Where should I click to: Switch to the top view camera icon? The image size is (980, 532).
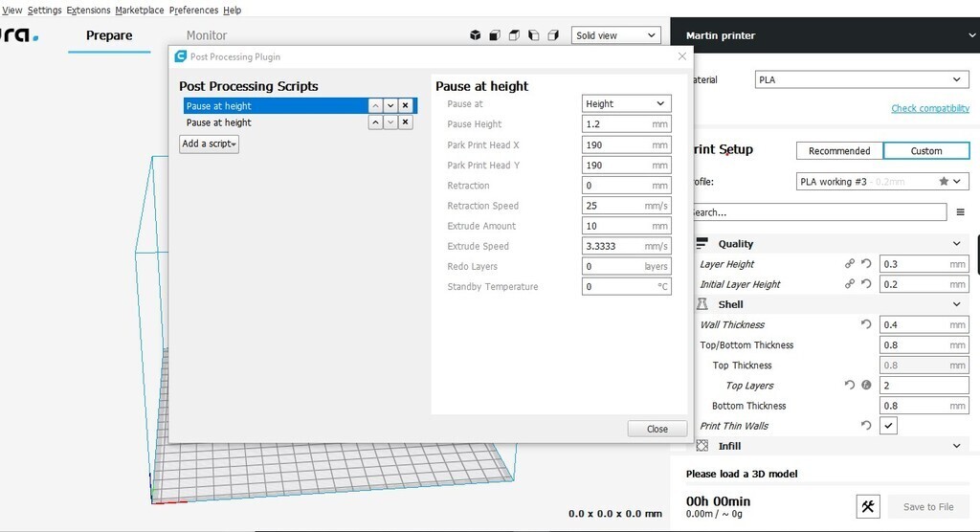pyautogui.click(x=514, y=35)
